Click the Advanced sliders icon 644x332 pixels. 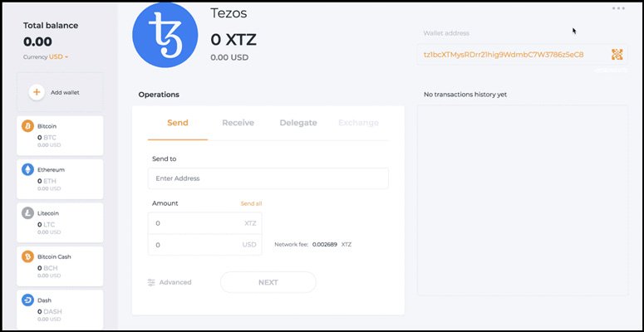tap(151, 282)
